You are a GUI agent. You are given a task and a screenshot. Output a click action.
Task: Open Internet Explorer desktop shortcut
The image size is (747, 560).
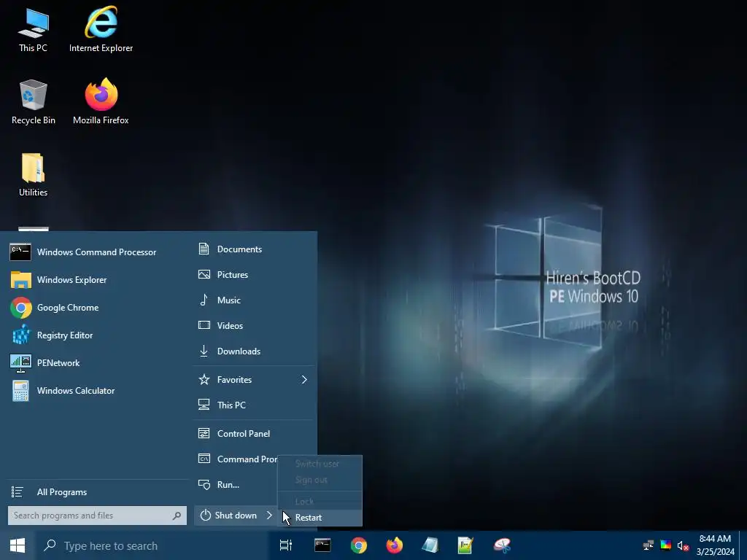click(101, 30)
